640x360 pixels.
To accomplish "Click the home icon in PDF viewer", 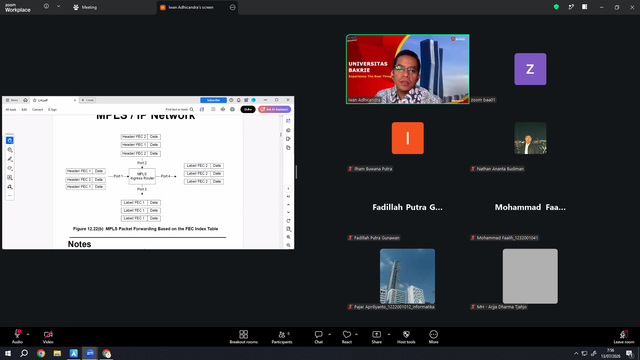I will point(25,100).
